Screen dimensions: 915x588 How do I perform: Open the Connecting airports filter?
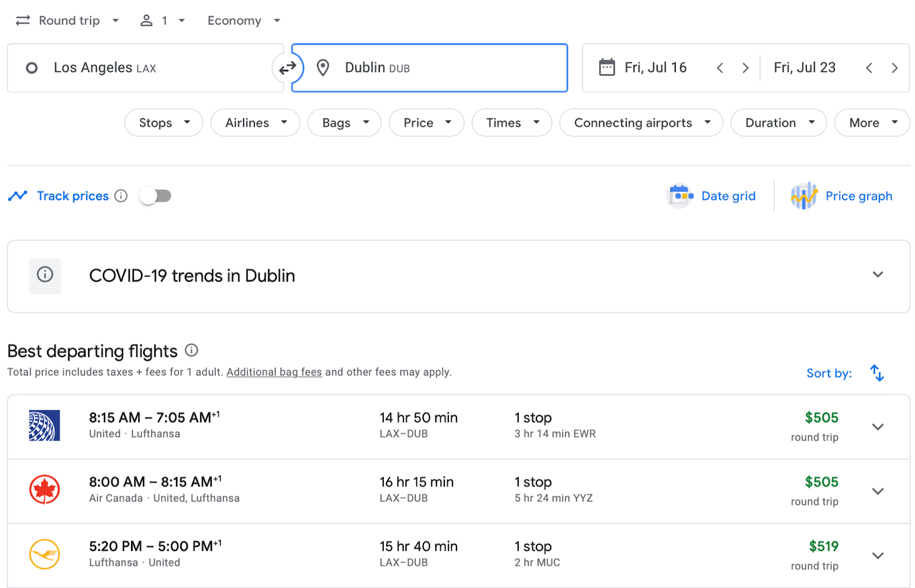641,123
